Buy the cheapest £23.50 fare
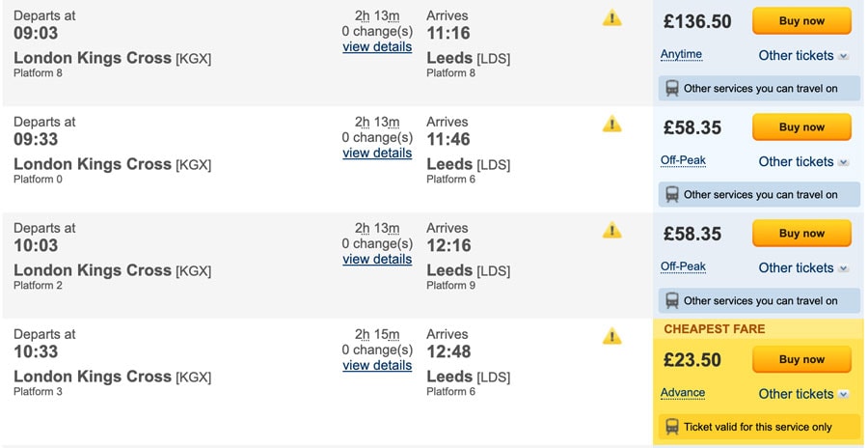Viewport: 868px width, 448px height. 801,359
